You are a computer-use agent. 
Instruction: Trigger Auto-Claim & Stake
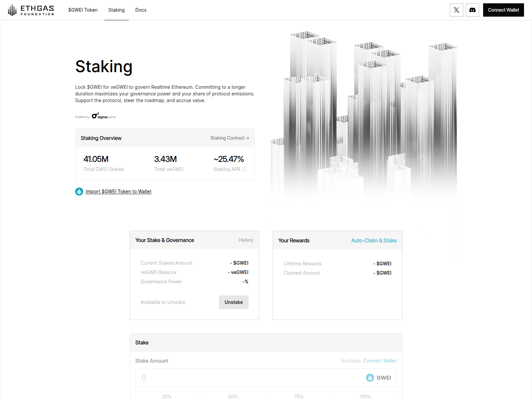click(374, 240)
